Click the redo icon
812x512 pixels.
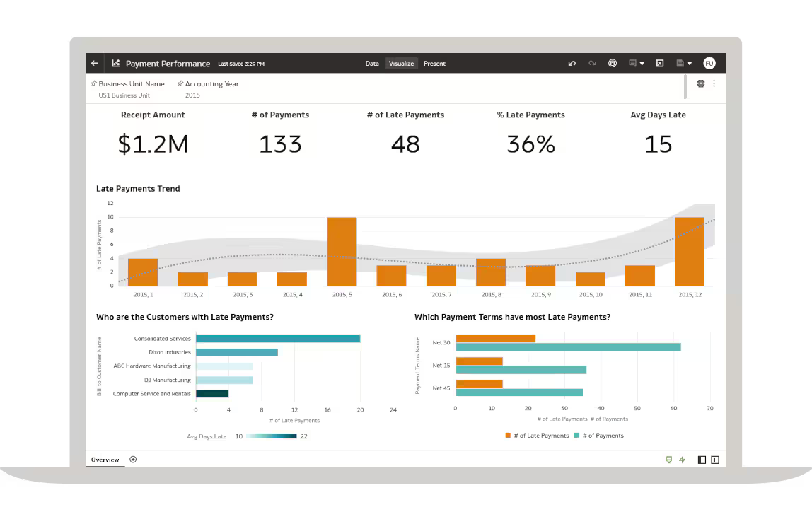[592, 64]
